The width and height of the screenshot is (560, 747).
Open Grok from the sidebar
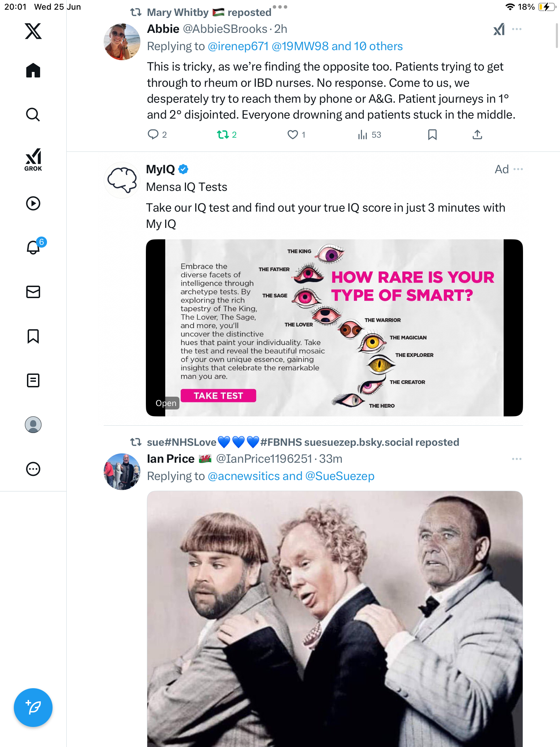point(33,159)
